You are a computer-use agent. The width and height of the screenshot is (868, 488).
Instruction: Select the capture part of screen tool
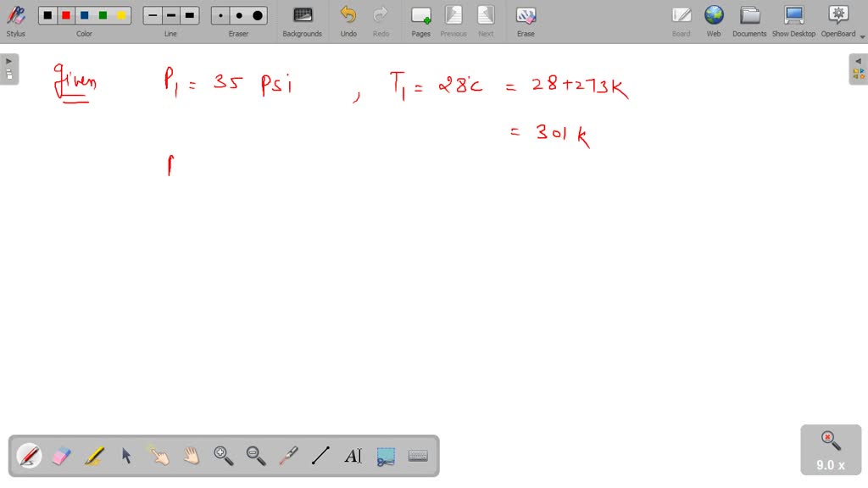pyautogui.click(x=386, y=456)
